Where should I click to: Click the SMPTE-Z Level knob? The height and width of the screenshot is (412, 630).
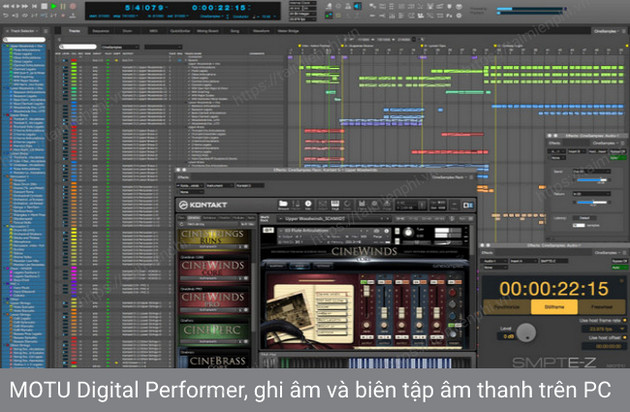[526, 332]
